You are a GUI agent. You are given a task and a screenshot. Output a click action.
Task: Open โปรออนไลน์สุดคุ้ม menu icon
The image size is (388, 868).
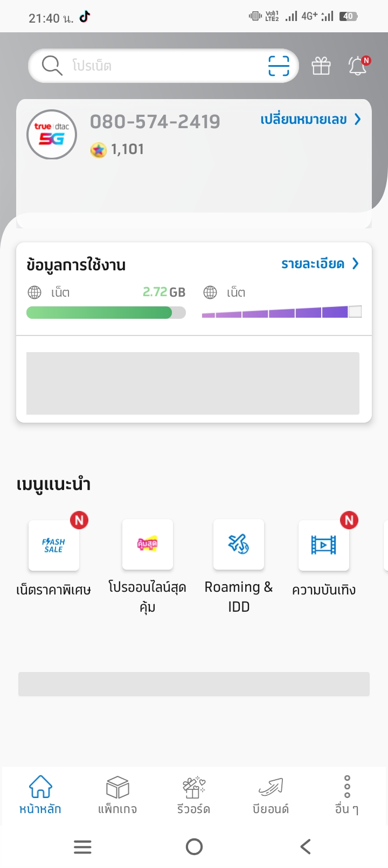[x=148, y=544]
